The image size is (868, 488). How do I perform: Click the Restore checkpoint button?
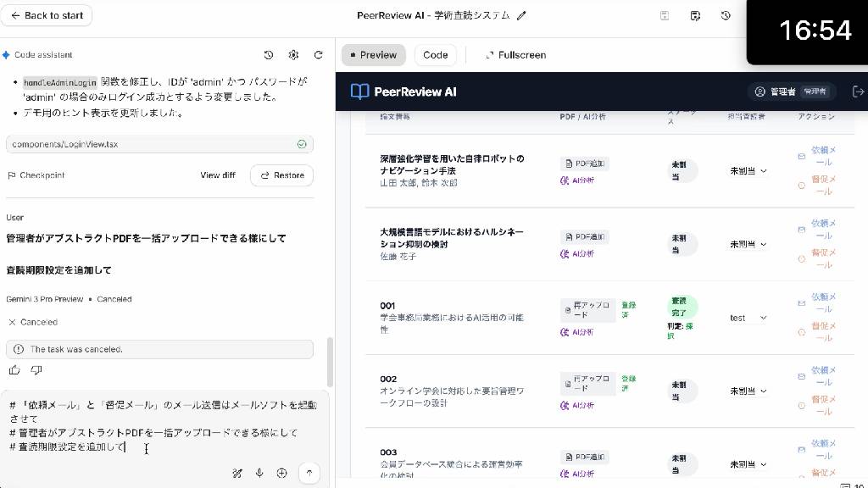pos(281,175)
